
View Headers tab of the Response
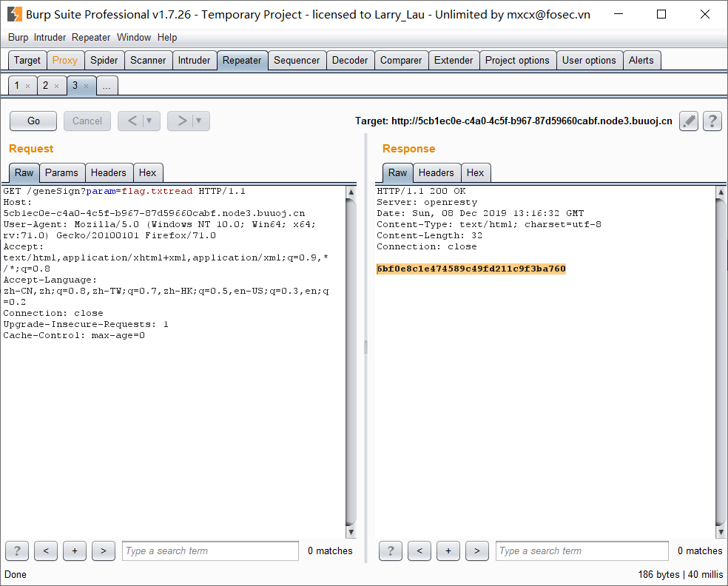point(437,172)
